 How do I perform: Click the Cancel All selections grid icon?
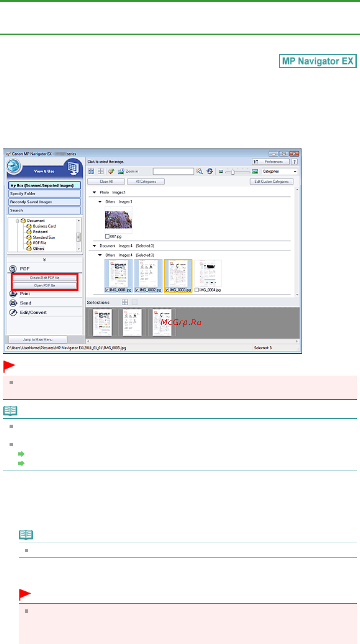click(x=101, y=171)
